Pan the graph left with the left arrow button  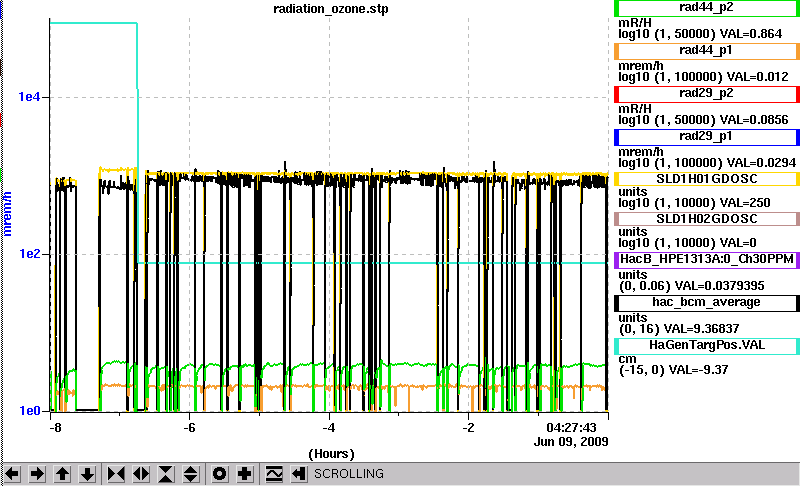click(x=12, y=474)
